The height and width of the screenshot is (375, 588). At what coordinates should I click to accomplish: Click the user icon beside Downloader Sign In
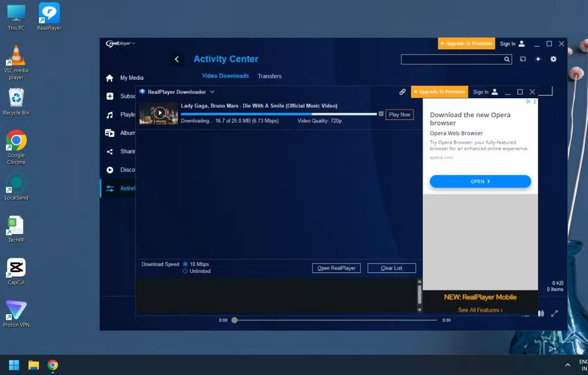point(495,92)
